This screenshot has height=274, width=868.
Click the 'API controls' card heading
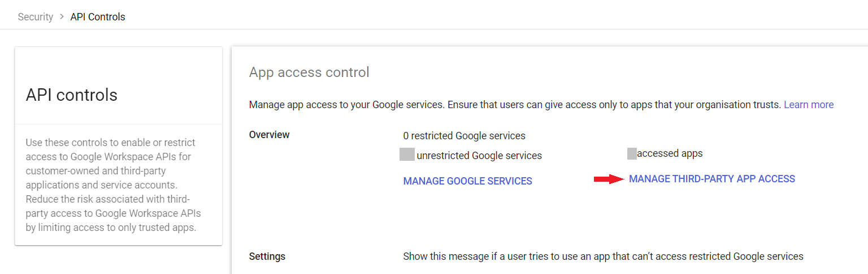click(72, 95)
